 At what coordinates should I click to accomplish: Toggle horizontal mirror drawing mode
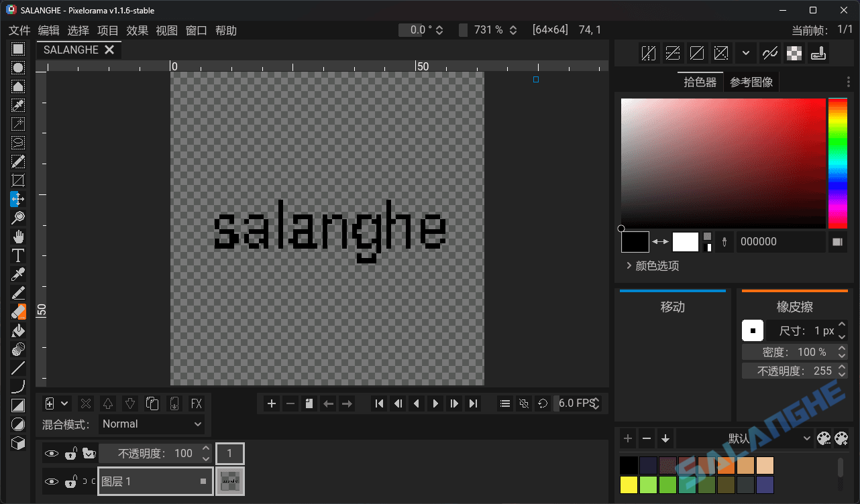click(x=649, y=53)
